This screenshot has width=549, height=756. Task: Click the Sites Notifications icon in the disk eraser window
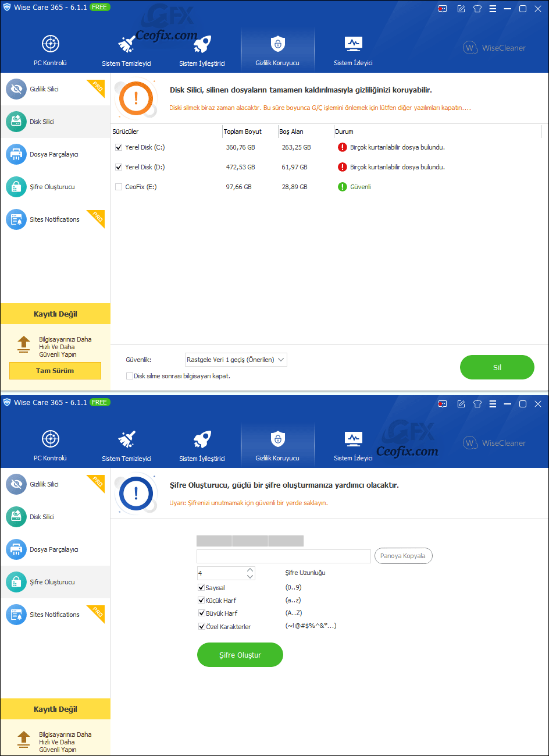(16, 219)
